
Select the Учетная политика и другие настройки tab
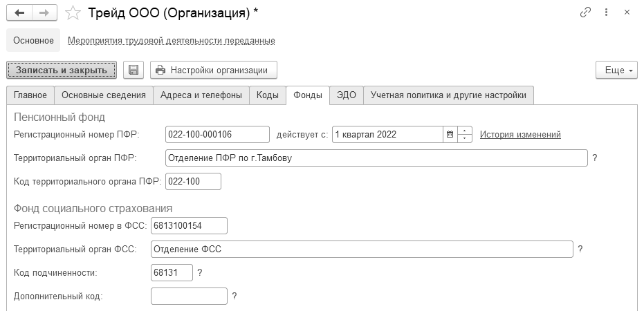(448, 95)
